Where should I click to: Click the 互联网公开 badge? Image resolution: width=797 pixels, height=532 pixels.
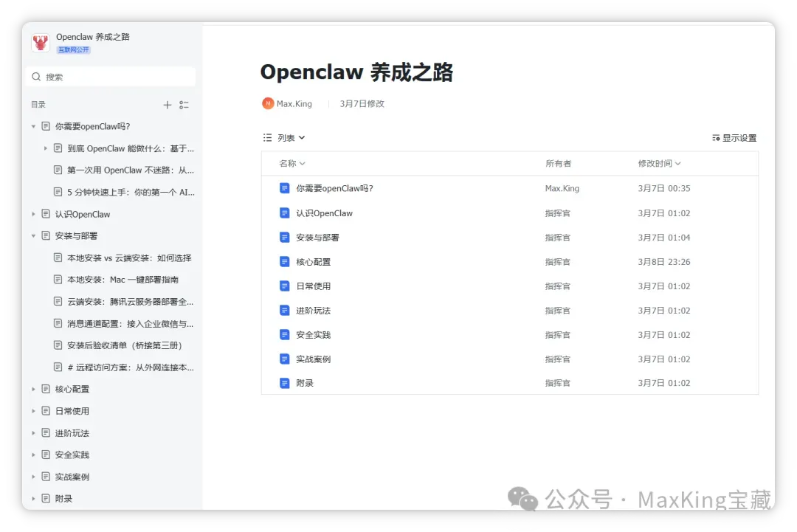(73, 49)
